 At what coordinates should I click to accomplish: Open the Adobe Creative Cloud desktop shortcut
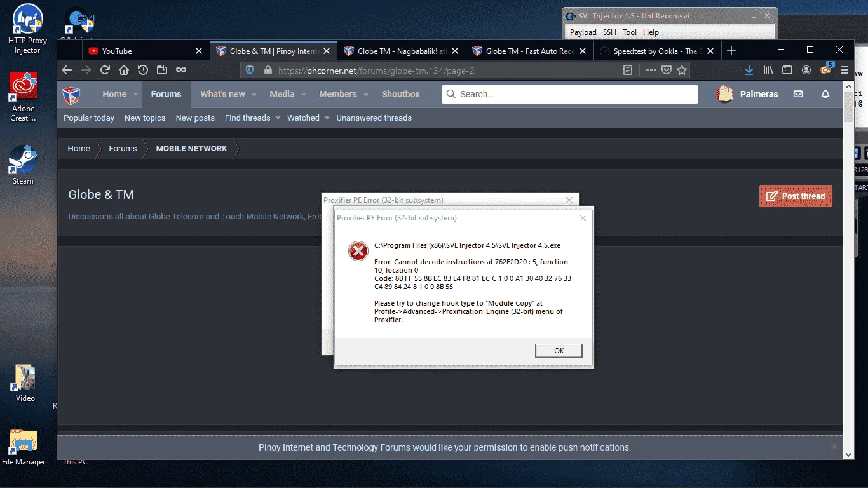click(x=24, y=97)
